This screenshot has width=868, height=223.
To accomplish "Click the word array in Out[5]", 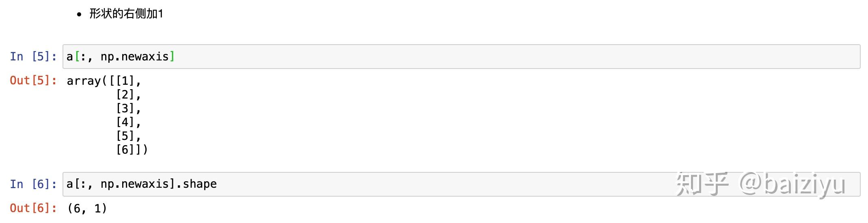I will [84, 81].
